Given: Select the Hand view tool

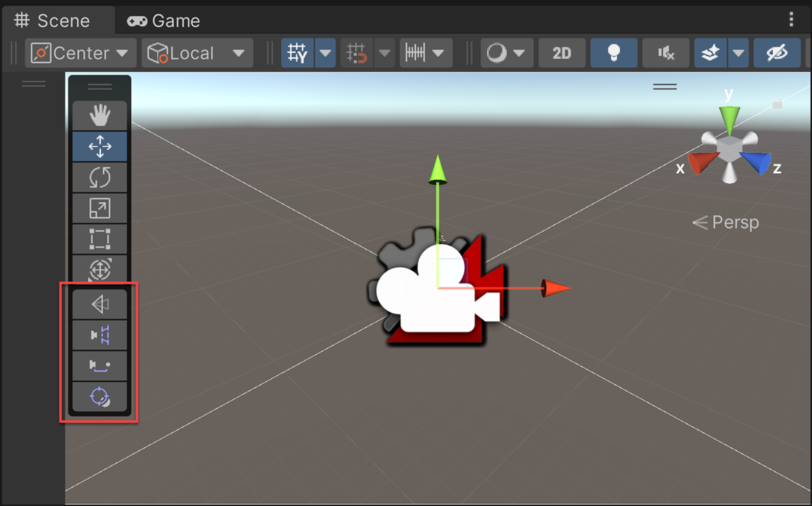Looking at the screenshot, I should (x=100, y=116).
